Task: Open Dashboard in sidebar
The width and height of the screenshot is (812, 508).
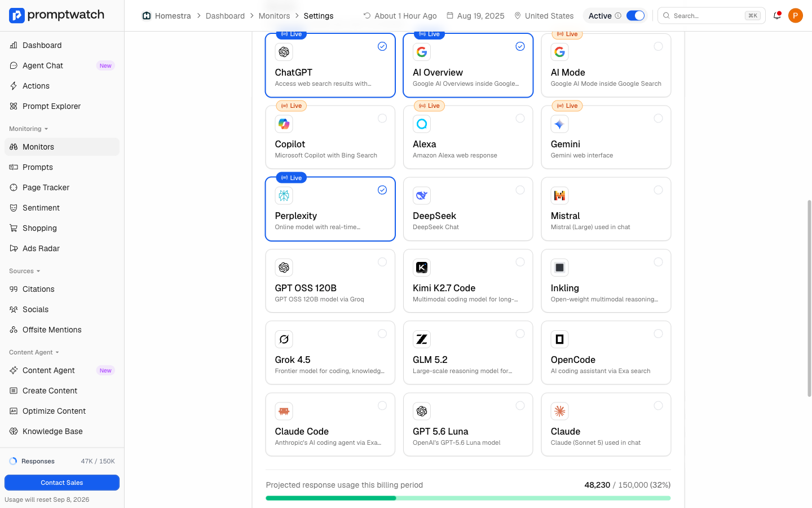Action: [62, 45]
